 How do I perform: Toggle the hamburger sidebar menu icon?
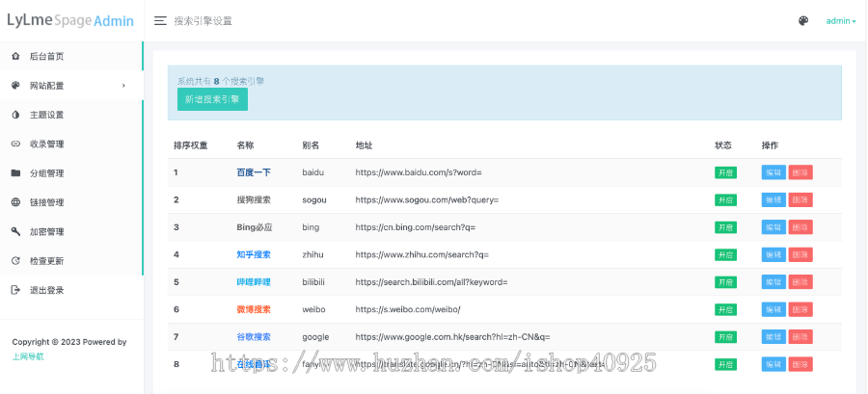160,21
